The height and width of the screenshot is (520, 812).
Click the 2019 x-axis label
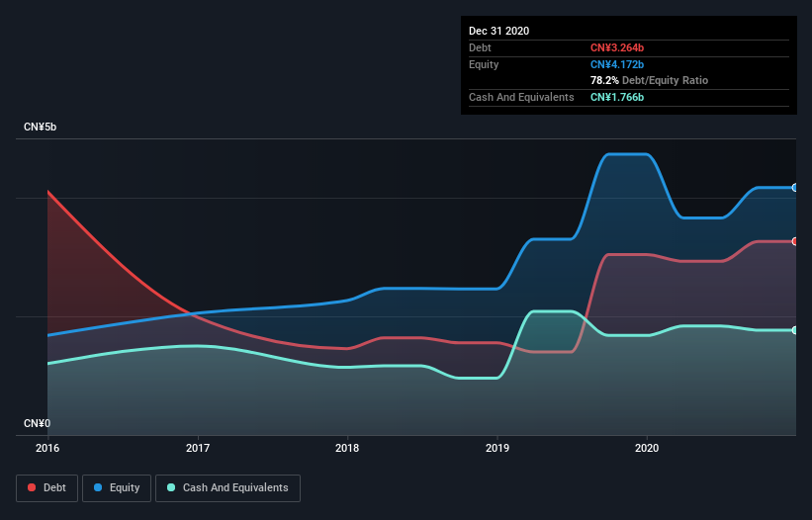coord(497,448)
